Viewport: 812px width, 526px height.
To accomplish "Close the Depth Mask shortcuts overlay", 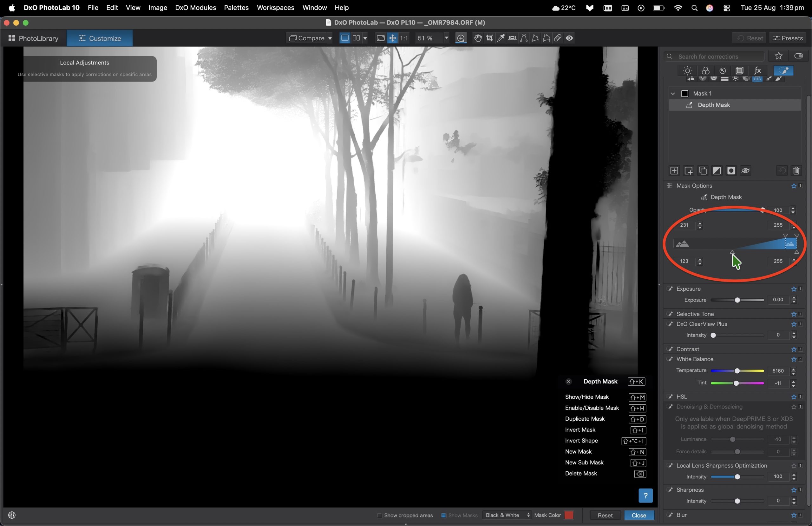I will (x=568, y=382).
